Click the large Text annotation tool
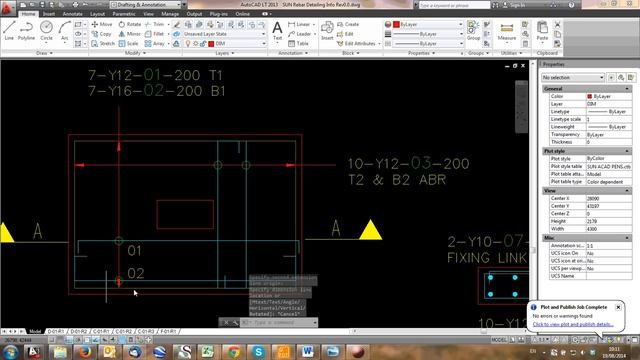640x360 pixels. tap(277, 31)
